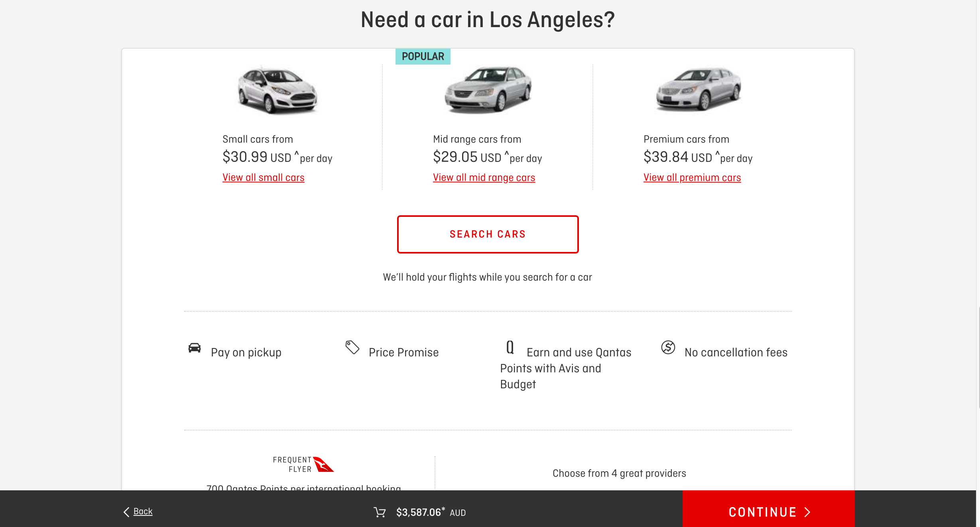980x527 pixels.
Task: Click the Qantas Points luggage tag icon
Action: coord(510,347)
